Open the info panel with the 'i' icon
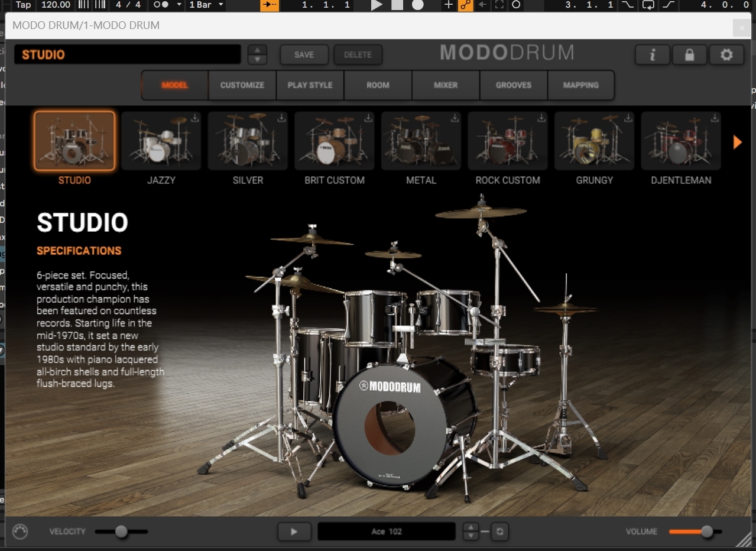The image size is (756, 551). point(653,55)
